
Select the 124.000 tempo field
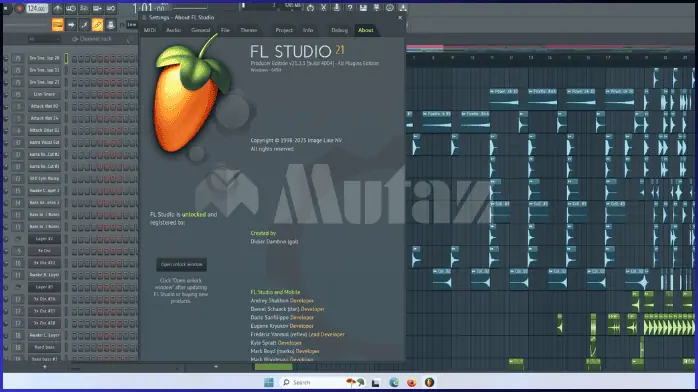click(x=37, y=8)
